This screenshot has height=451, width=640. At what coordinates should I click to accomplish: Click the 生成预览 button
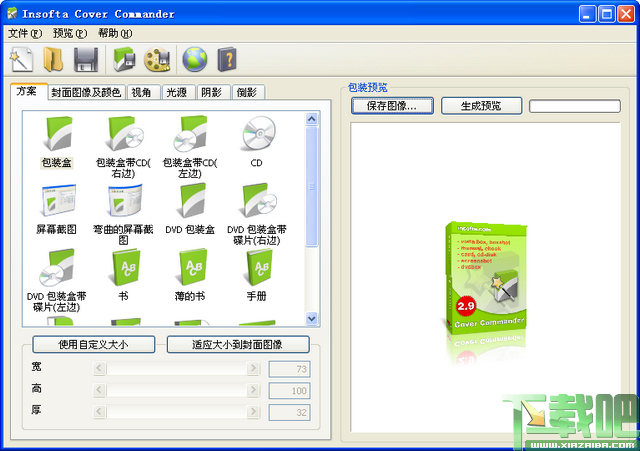(481, 106)
